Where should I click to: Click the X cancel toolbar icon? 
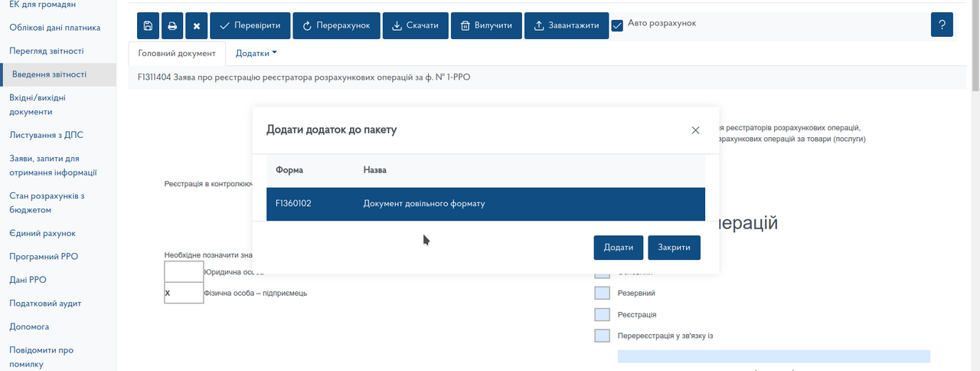(x=196, y=25)
